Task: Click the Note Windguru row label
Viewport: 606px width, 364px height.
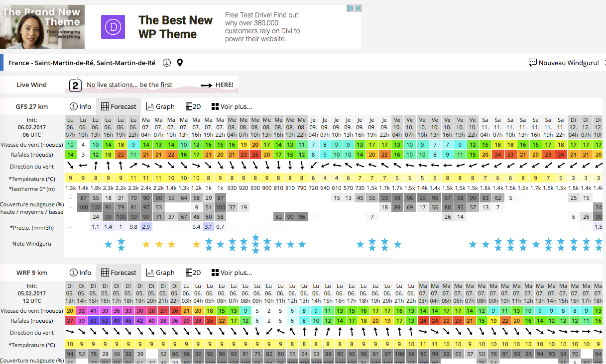Action: coord(32,244)
